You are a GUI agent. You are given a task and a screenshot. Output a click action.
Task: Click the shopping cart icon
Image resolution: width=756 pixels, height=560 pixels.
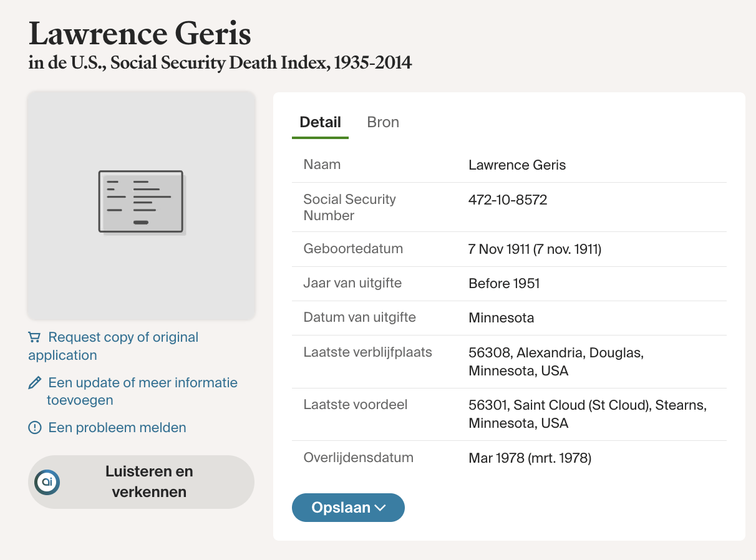pyautogui.click(x=34, y=337)
